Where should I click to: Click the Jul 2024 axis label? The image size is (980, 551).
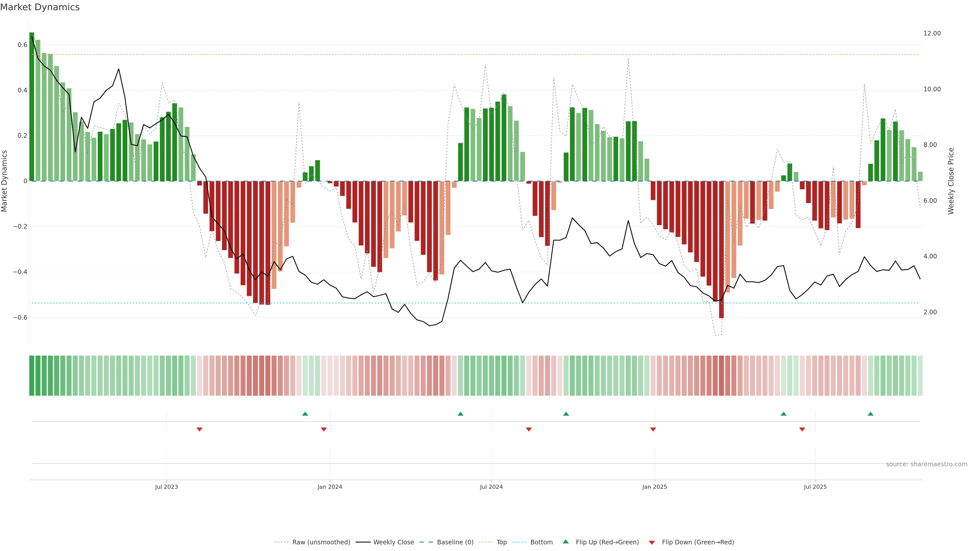[x=491, y=487]
